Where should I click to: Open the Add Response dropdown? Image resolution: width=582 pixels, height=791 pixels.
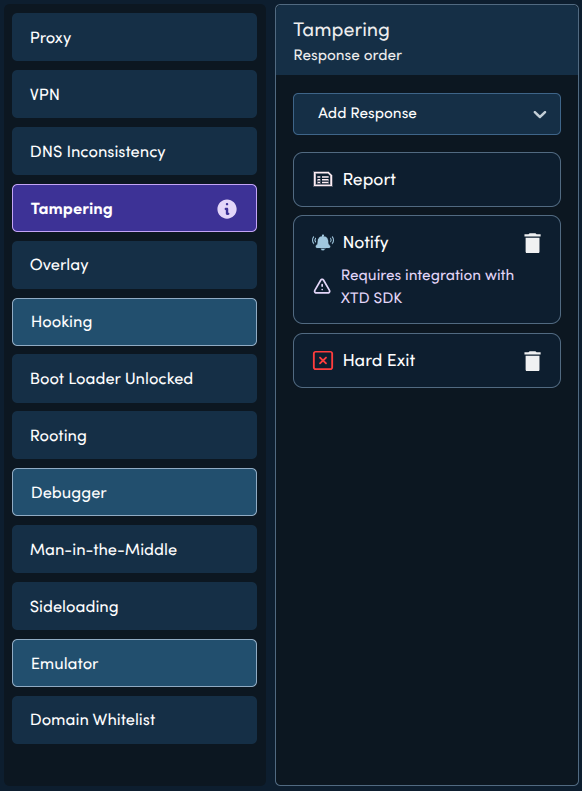[427, 114]
